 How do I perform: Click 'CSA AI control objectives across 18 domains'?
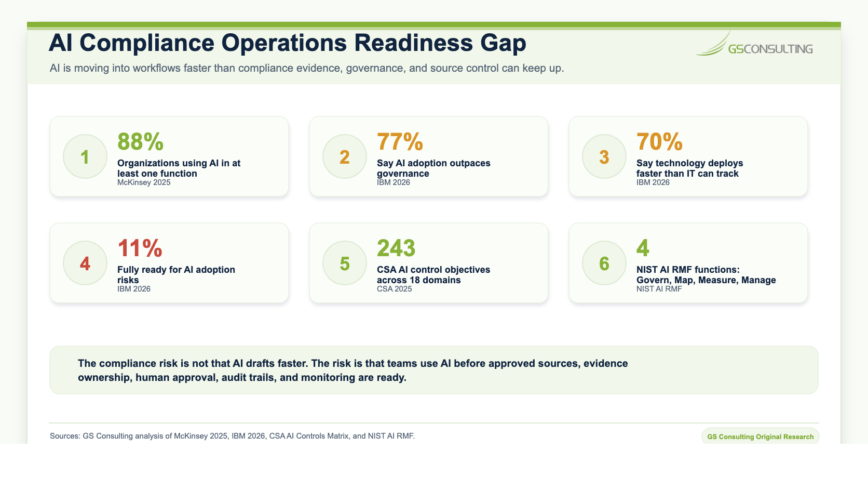tap(433, 275)
